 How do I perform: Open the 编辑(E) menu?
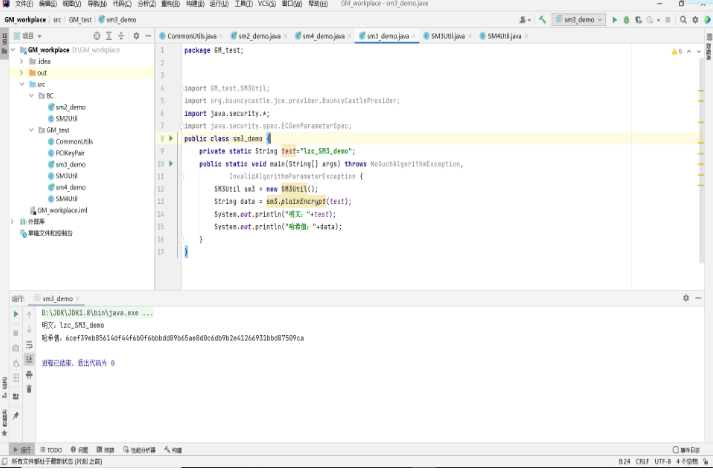point(48,4)
